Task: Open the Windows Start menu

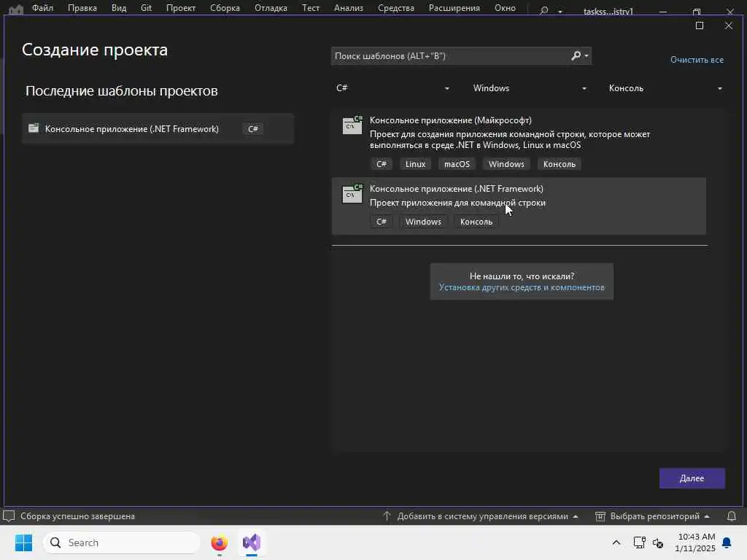Action: [x=24, y=542]
